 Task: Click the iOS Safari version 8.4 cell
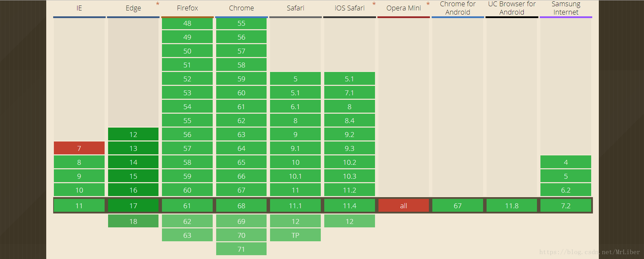(350, 120)
